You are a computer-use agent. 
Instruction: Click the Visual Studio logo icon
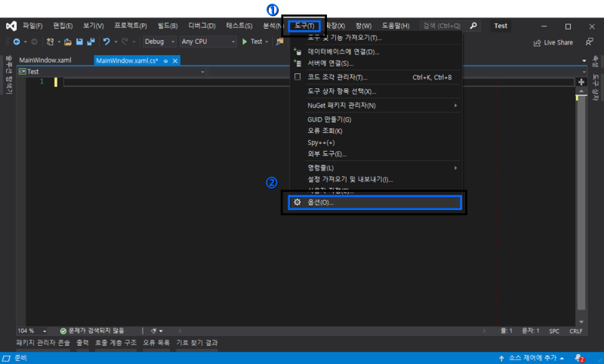point(11,26)
